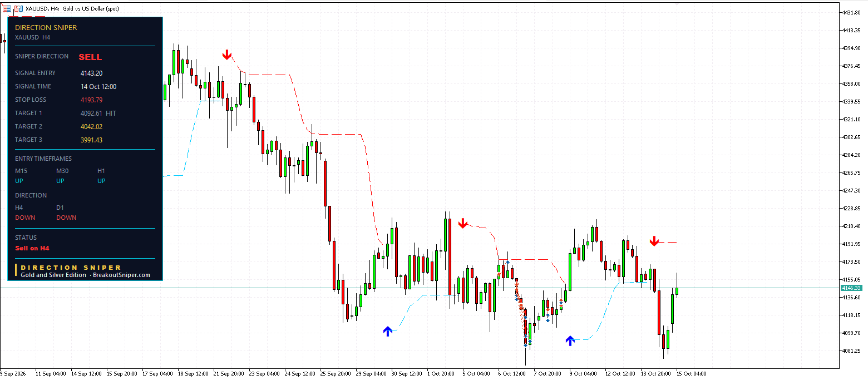The height and width of the screenshot is (380, 868).
Task: Click the red SELL direction value
Action: (x=90, y=57)
